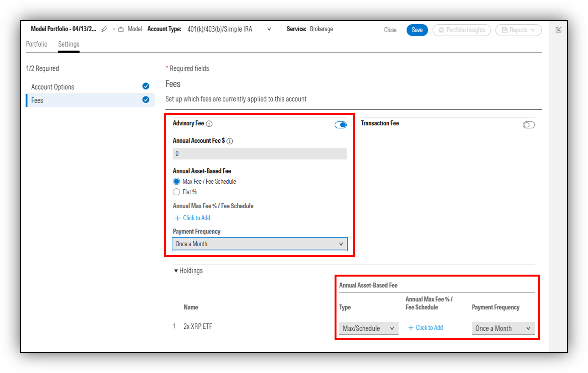This screenshot has height=373, width=588.
Task: Select Fees in the sidebar
Action: [x=90, y=100]
